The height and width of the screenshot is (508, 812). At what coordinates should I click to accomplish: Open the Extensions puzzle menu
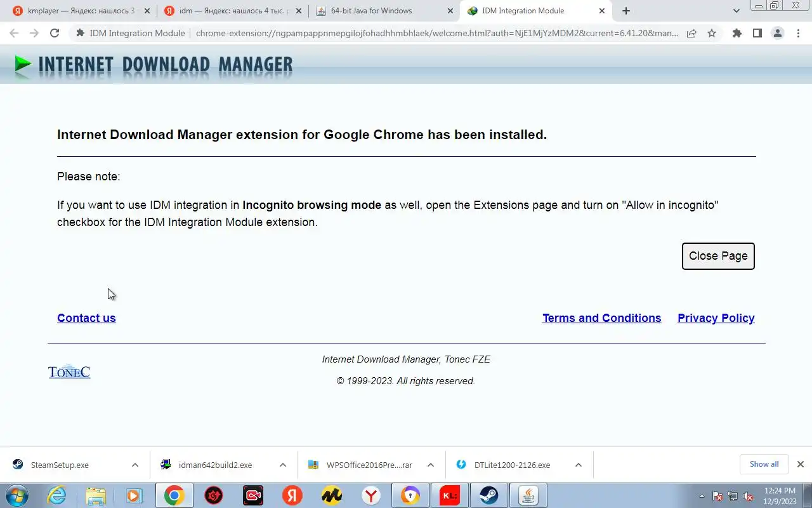tap(737, 33)
